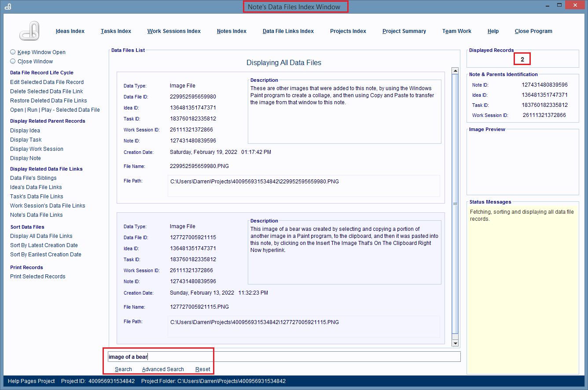Click the Status Messages text area
The height and width of the screenshot is (390, 588).
pos(523,290)
